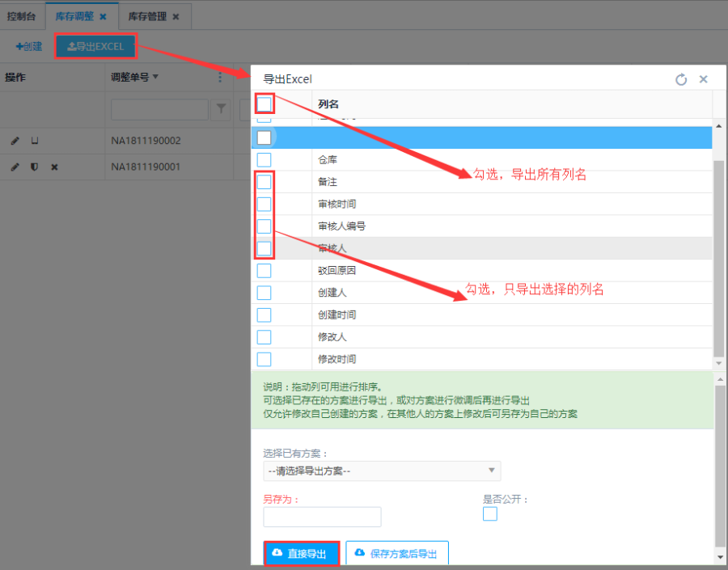The image size is (728, 570).
Task: Close the 库存调整 tab with its X
Action: [103, 16]
